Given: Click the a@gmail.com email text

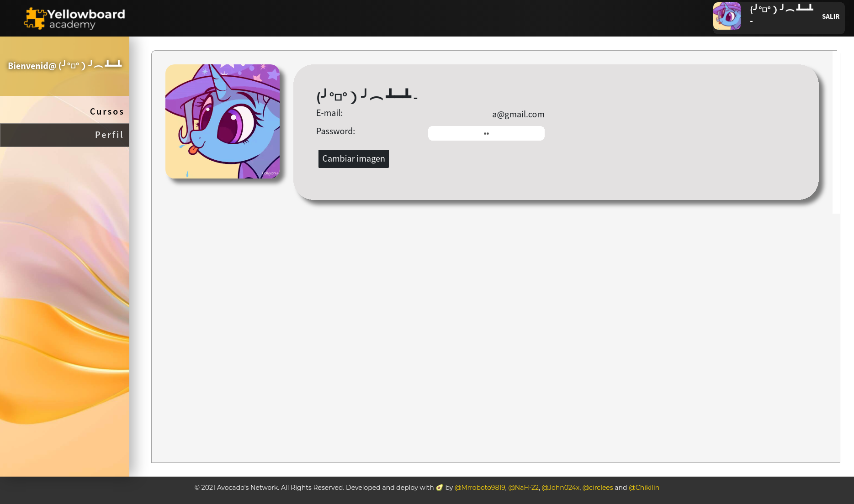Looking at the screenshot, I should click(518, 114).
